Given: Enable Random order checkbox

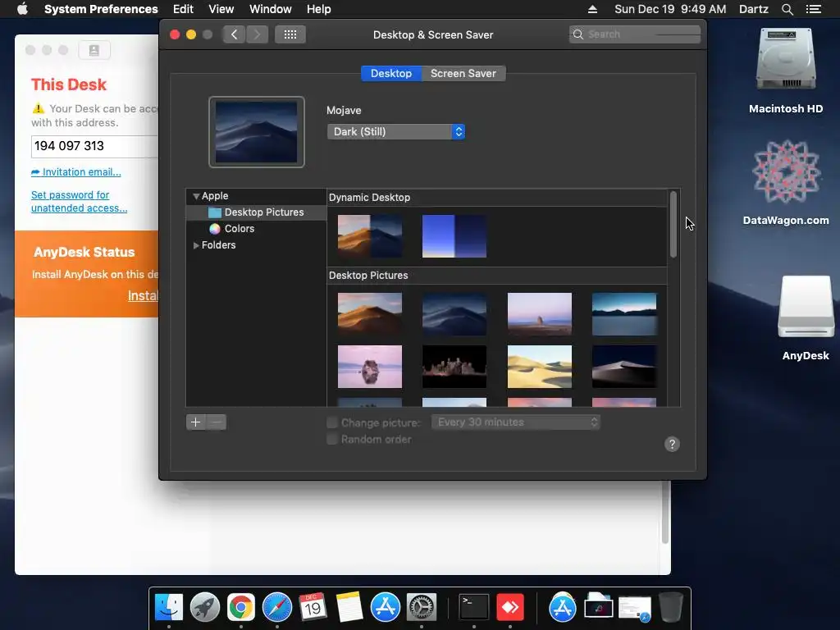Looking at the screenshot, I should pos(332,440).
